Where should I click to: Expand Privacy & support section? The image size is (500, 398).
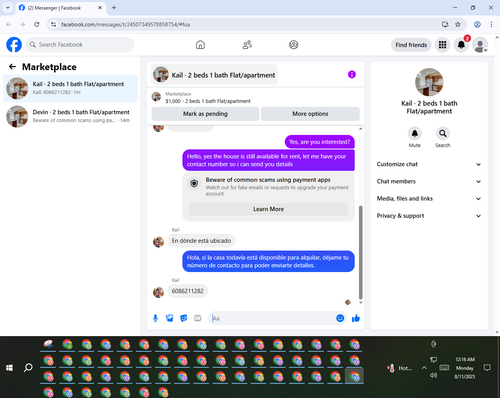click(x=429, y=216)
